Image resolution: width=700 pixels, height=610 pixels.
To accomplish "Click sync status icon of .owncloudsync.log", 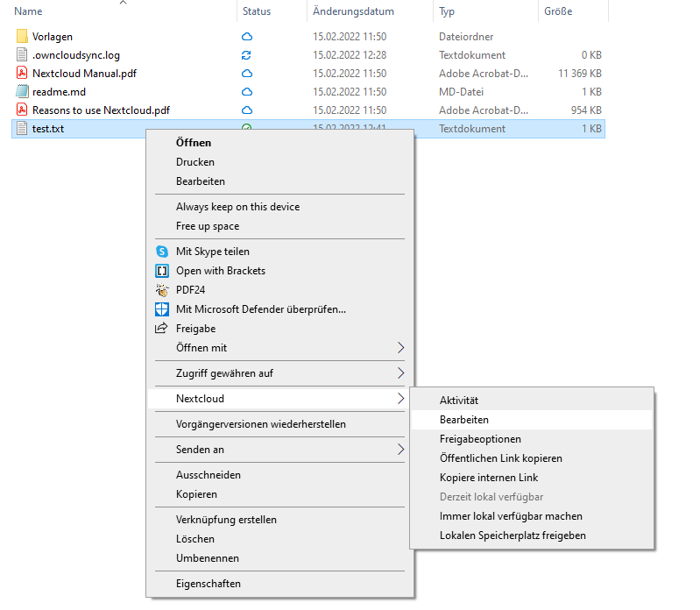I will pos(246,55).
